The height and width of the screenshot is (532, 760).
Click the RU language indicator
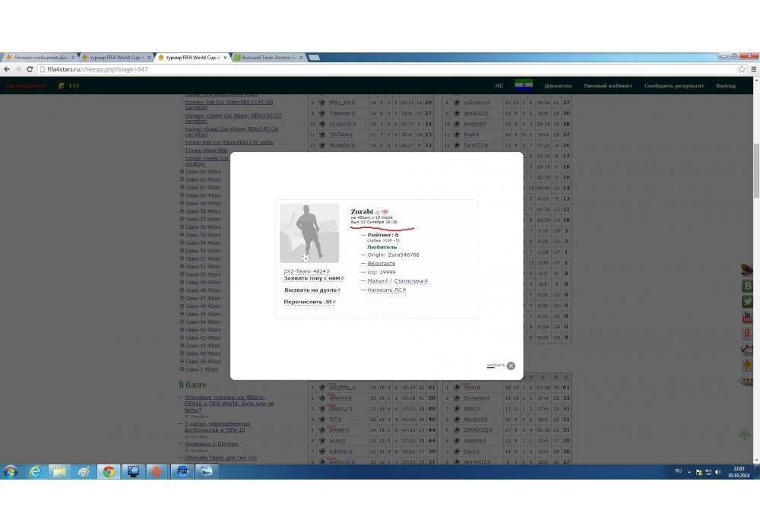pyautogui.click(x=678, y=471)
